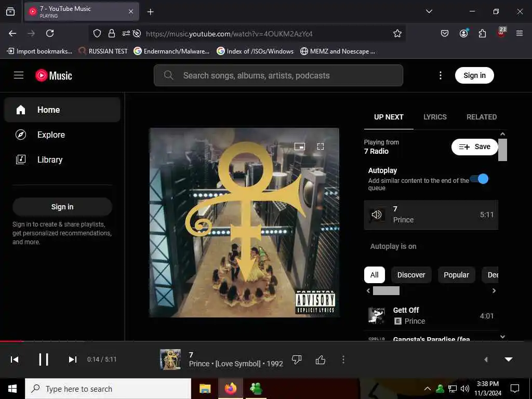Click the Gett Off album thumbnail

click(x=376, y=316)
